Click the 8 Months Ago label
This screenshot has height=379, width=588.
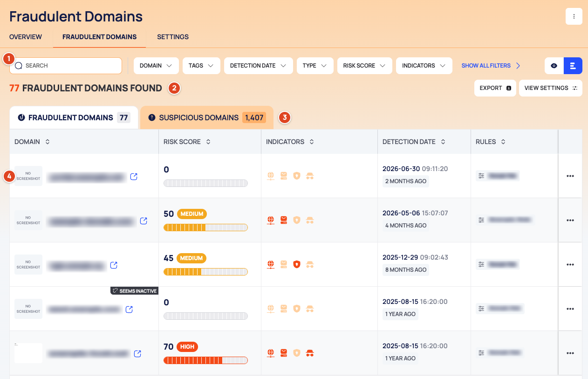click(406, 270)
